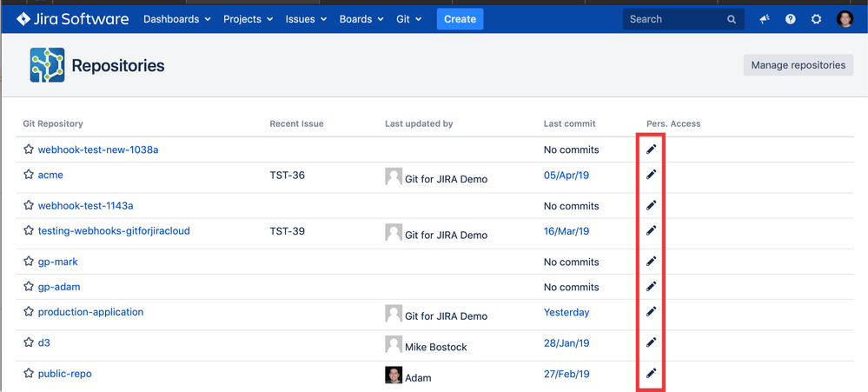Open the Dashboards dropdown menu
The image size is (868, 392).
point(177,19)
